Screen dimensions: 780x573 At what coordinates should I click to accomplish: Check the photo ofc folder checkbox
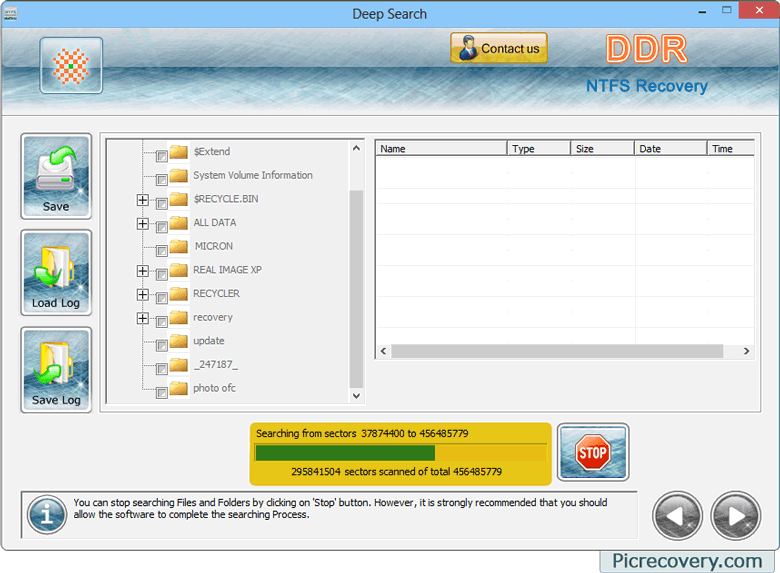coord(161,392)
